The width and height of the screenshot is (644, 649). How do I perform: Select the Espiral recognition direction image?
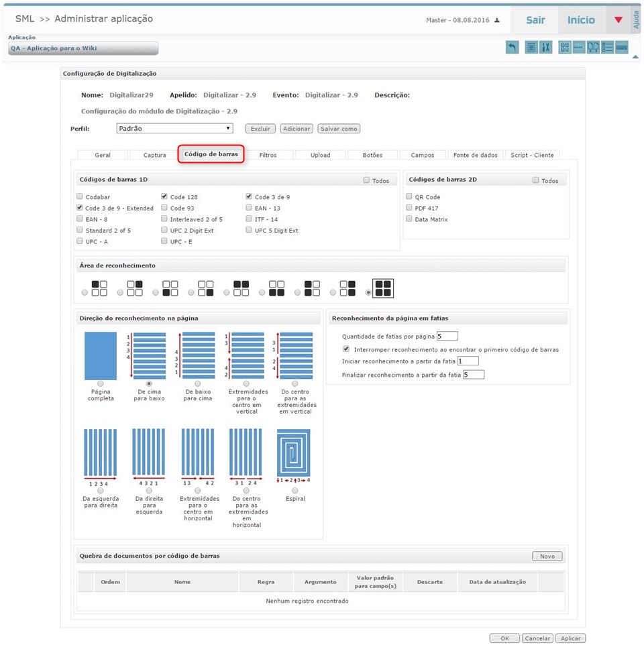[x=294, y=453]
